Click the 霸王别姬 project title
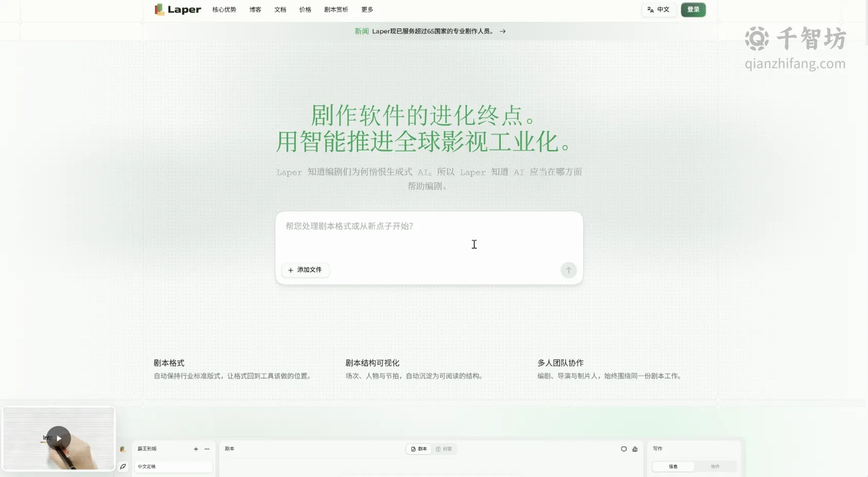 pos(147,449)
